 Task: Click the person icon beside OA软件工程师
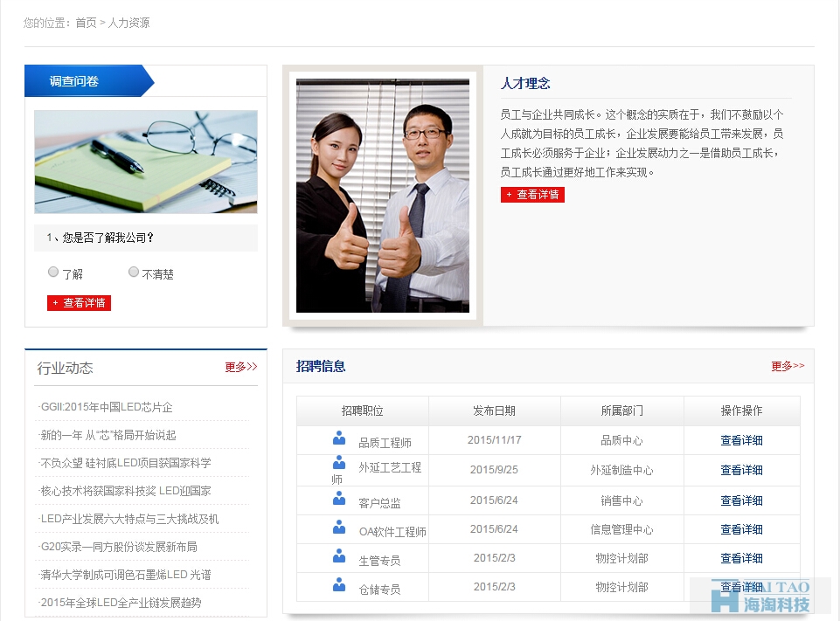[339, 528]
